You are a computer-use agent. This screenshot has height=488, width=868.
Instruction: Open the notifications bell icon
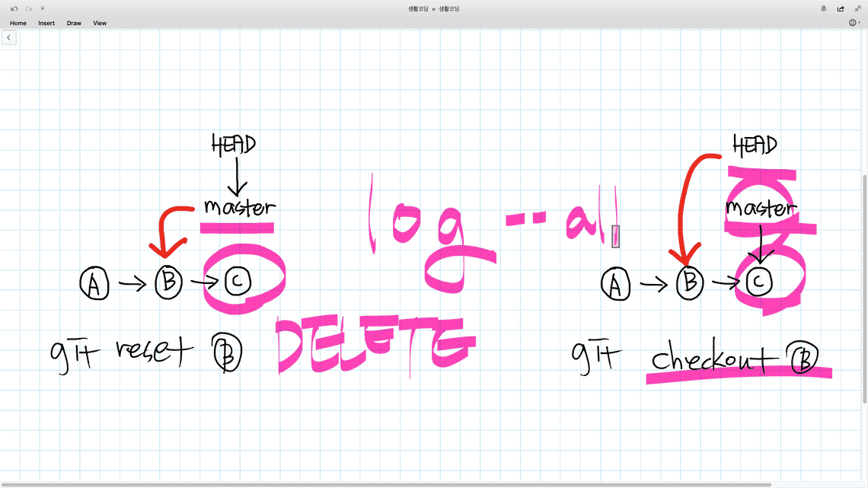[824, 8]
